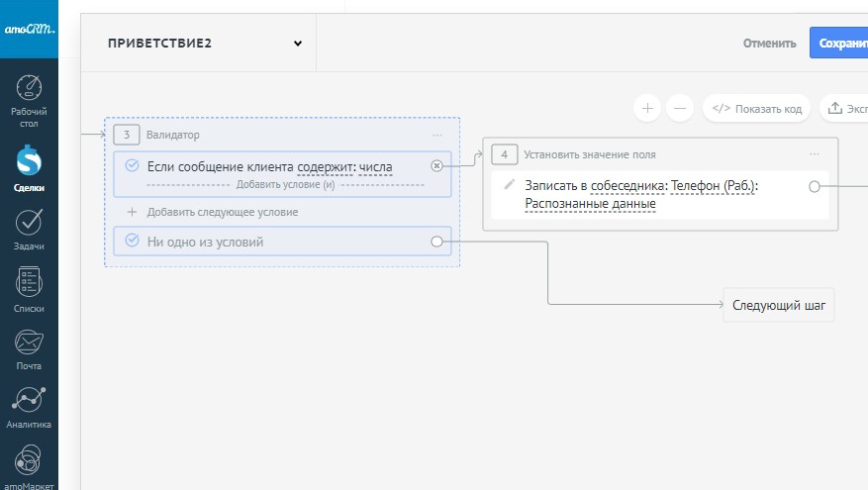
Task: Save the bot with Сохранить button
Action: point(838,44)
